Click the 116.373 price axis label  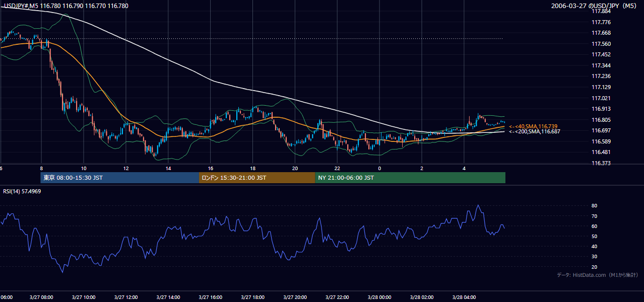601,163
